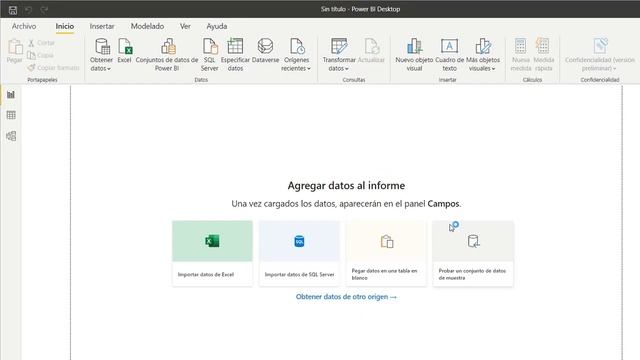Click the Orígenes recientes icon
This screenshot has width=640, height=360.
point(297,46)
